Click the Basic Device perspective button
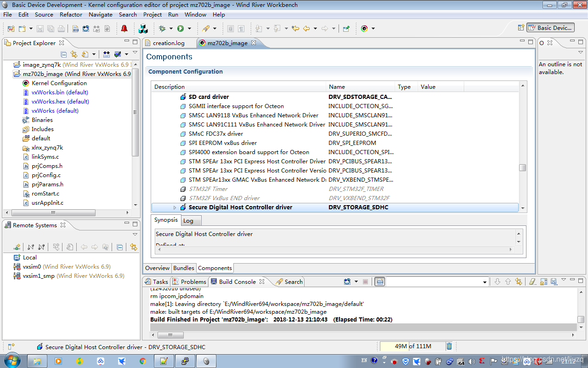 550,28
